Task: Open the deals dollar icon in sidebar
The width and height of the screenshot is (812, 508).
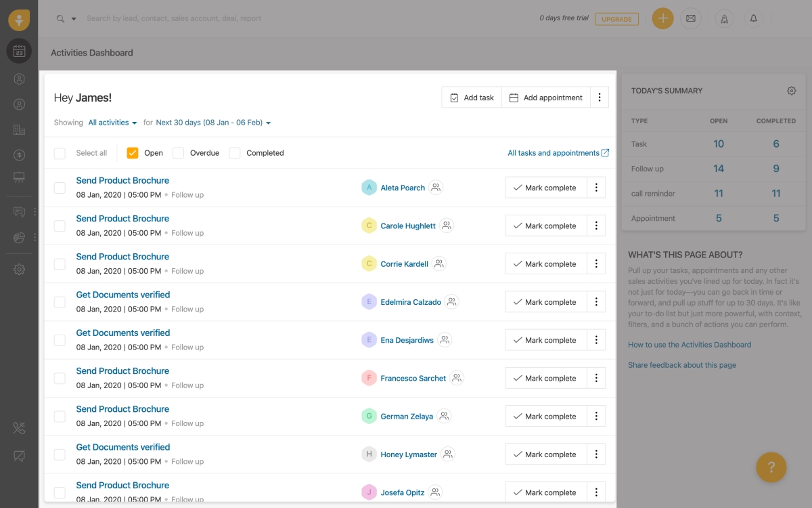Action: click(19, 155)
